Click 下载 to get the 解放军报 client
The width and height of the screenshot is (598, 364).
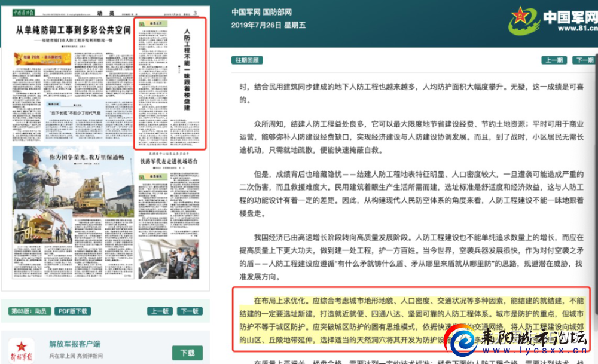coord(187,353)
